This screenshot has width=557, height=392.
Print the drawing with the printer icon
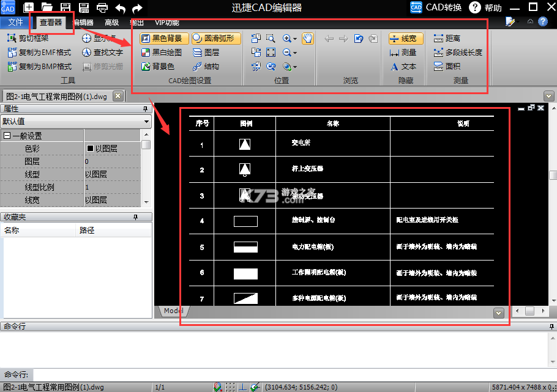pos(102,7)
